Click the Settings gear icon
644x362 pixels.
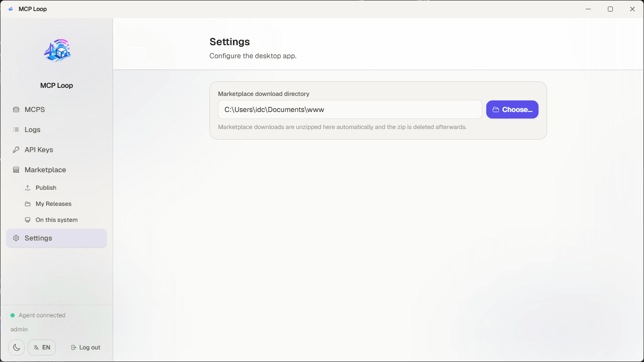16,238
